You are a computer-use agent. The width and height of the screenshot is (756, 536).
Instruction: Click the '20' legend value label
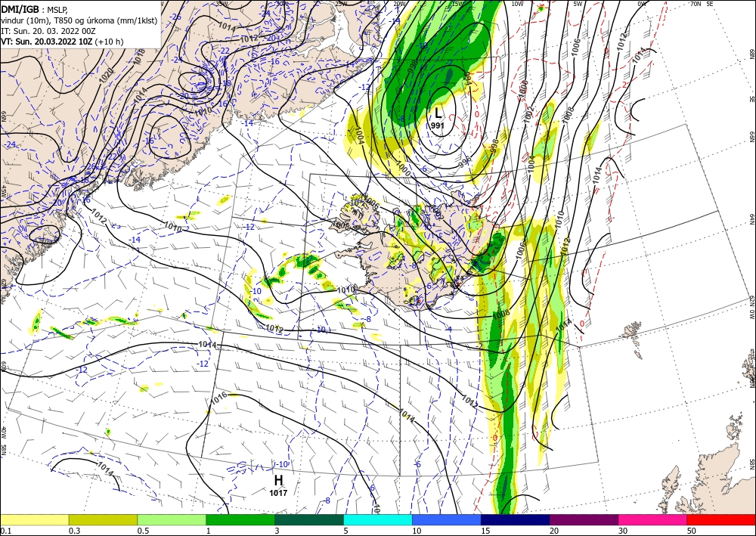click(554, 531)
